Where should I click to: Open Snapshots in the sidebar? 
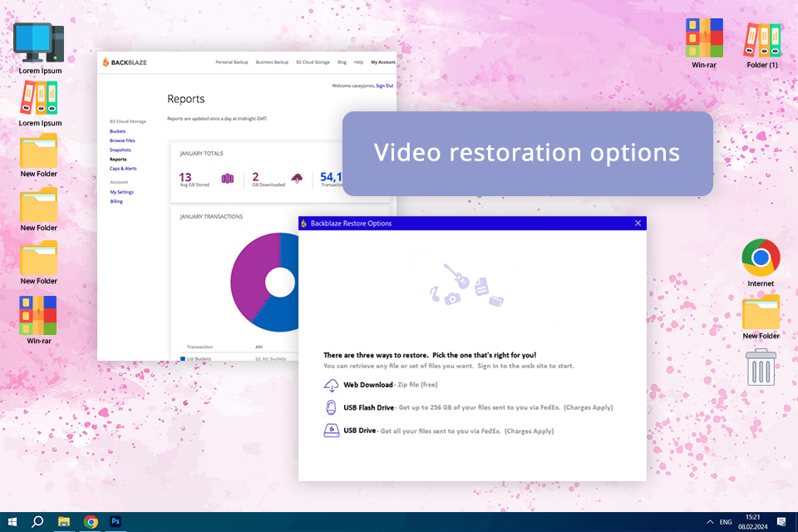pyautogui.click(x=120, y=150)
